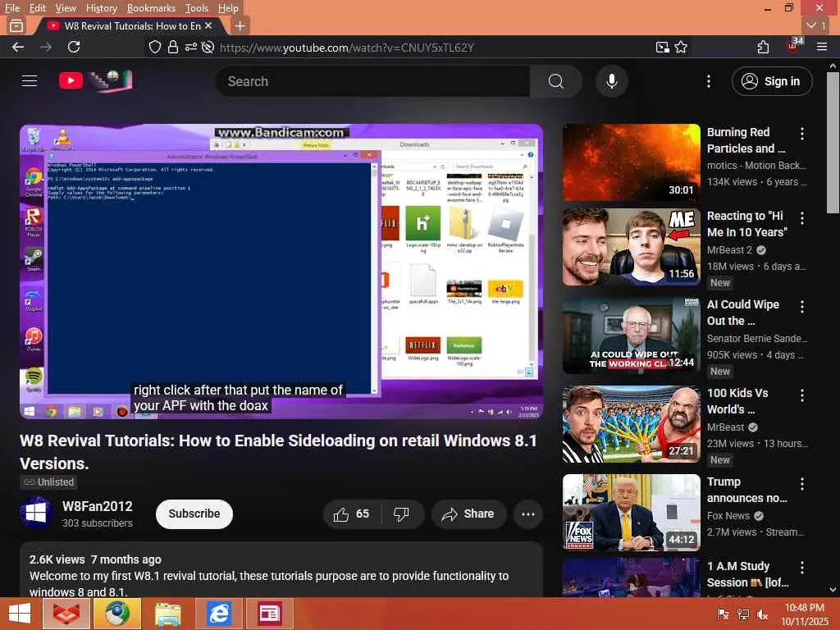Open AI Could Wipe Out thumbnail
Viewport: 840px width, 630px height.
631,335
